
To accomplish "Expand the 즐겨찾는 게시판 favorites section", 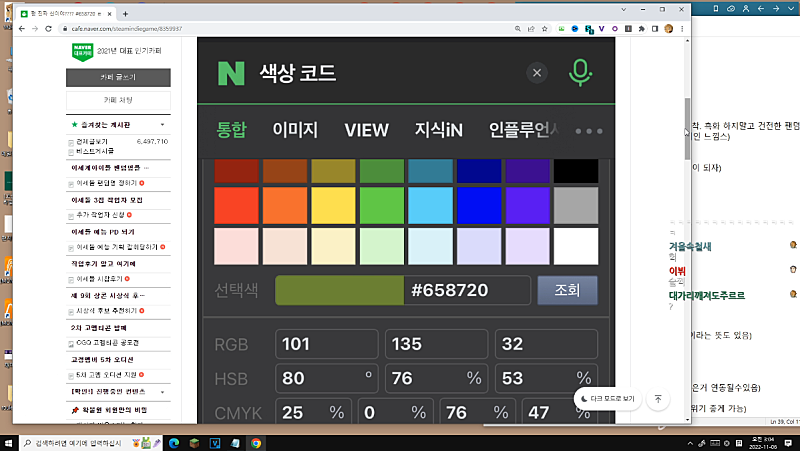I will (163, 125).
